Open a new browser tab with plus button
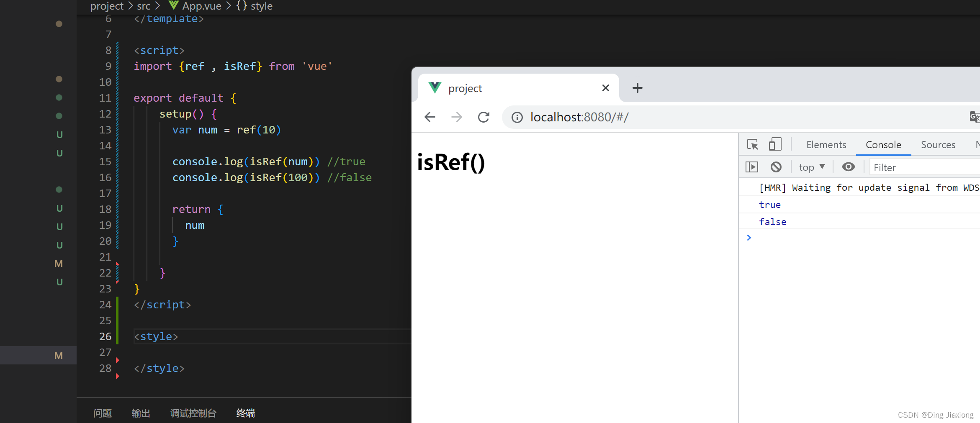The height and width of the screenshot is (423, 980). [x=637, y=88]
